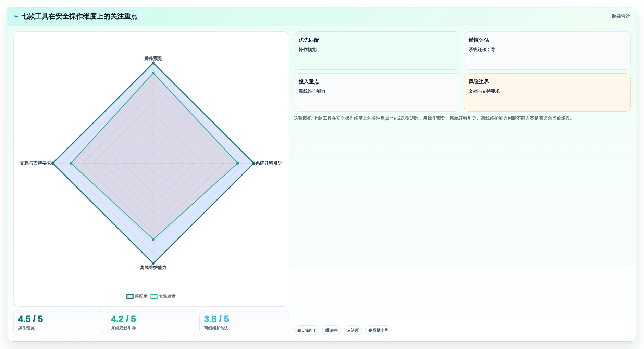Click the 4.5 / 5 操作预览 score card
644x349 pixels.
[x=58, y=323]
